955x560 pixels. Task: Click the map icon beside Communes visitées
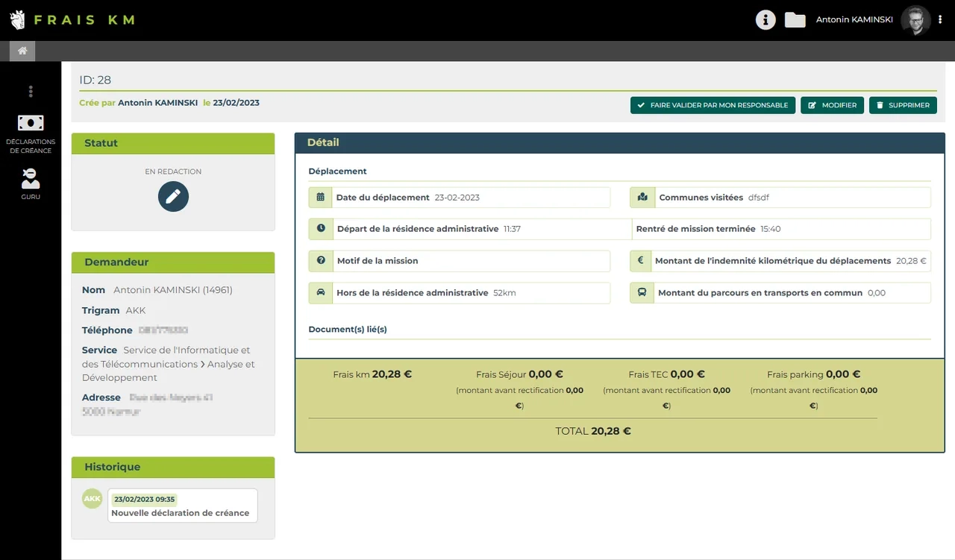pyautogui.click(x=642, y=198)
